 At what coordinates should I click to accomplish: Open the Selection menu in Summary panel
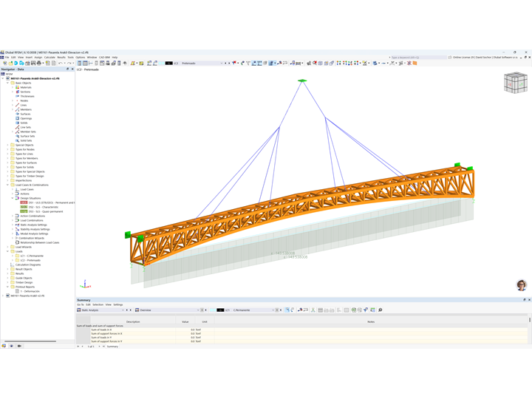98,304
